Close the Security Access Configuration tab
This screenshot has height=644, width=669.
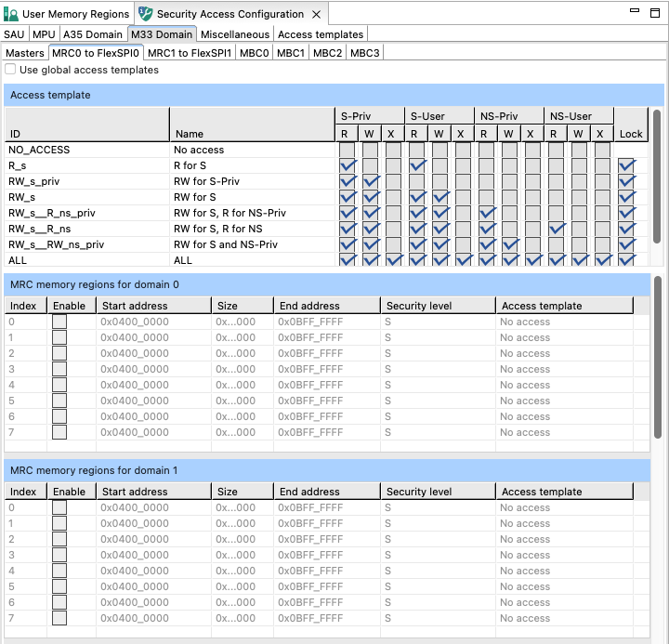pyautogui.click(x=316, y=14)
